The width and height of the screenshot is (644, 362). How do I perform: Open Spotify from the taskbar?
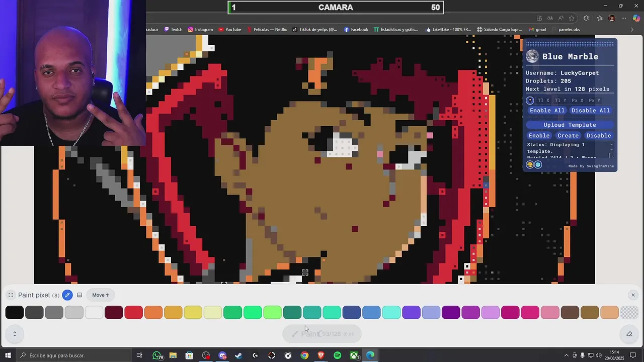pyautogui.click(x=338, y=355)
